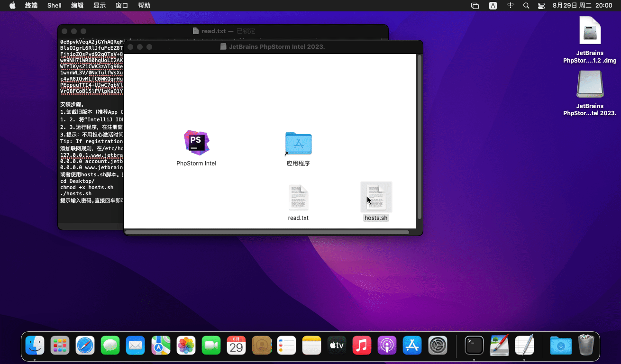Open the Shell menu
This screenshot has width=621, height=364.
55,6
